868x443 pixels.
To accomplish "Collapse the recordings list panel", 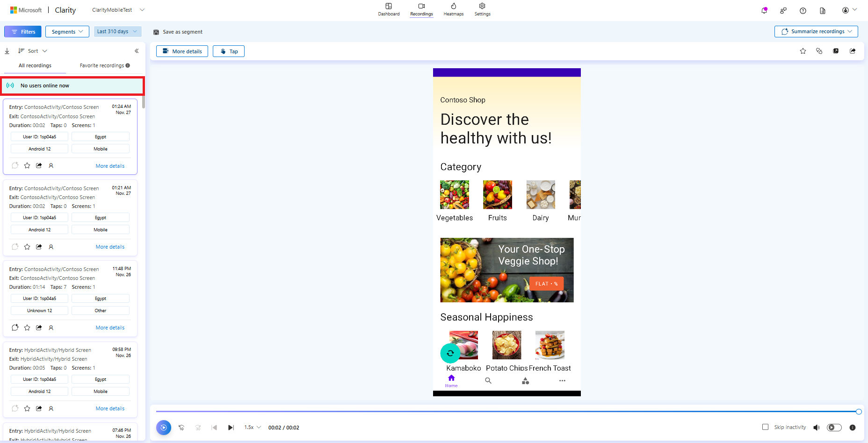I will 137,51.
